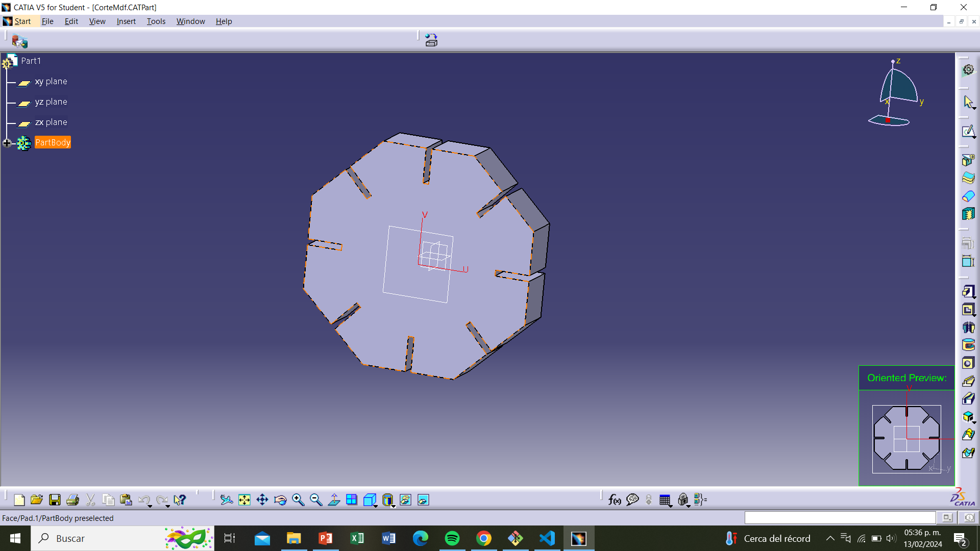Viewport: 980px width, 551px height.
Task: Click the power input field in status bar
Action: click(840, 518)
